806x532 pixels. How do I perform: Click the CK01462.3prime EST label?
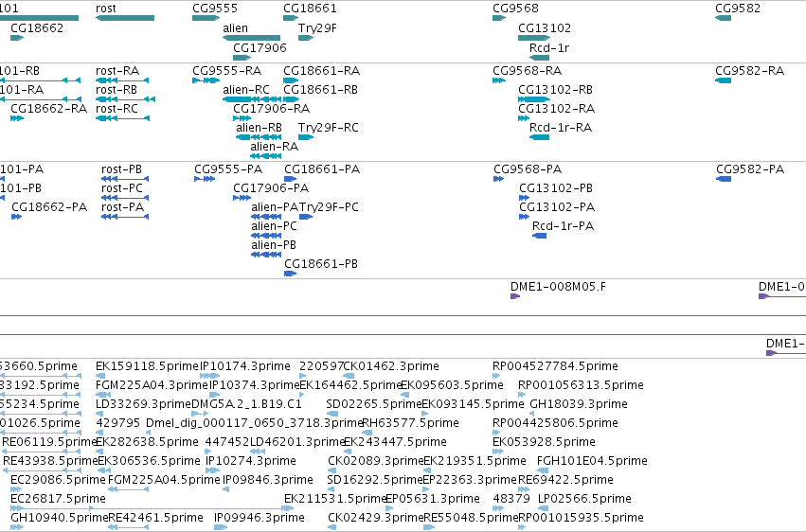coord(391,366)
